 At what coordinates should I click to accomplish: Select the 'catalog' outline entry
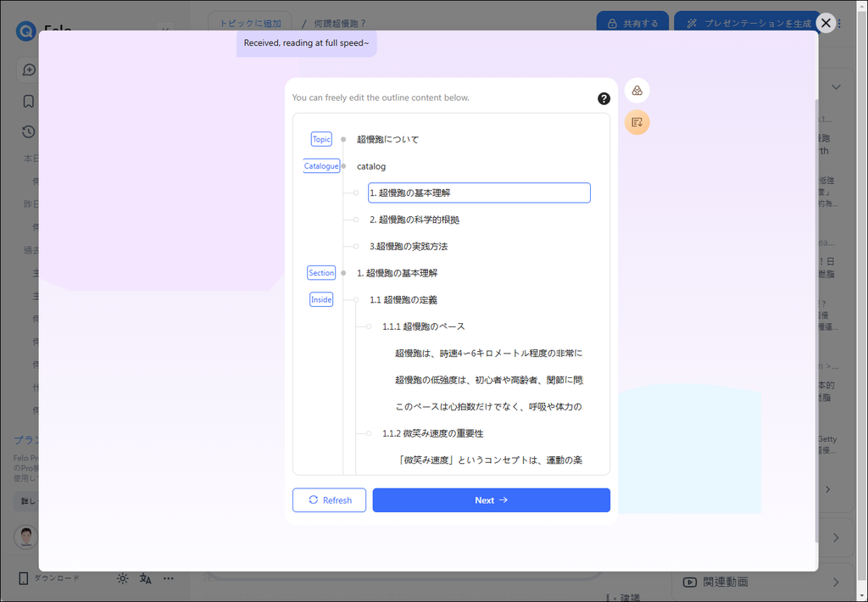tap(371, 166)
